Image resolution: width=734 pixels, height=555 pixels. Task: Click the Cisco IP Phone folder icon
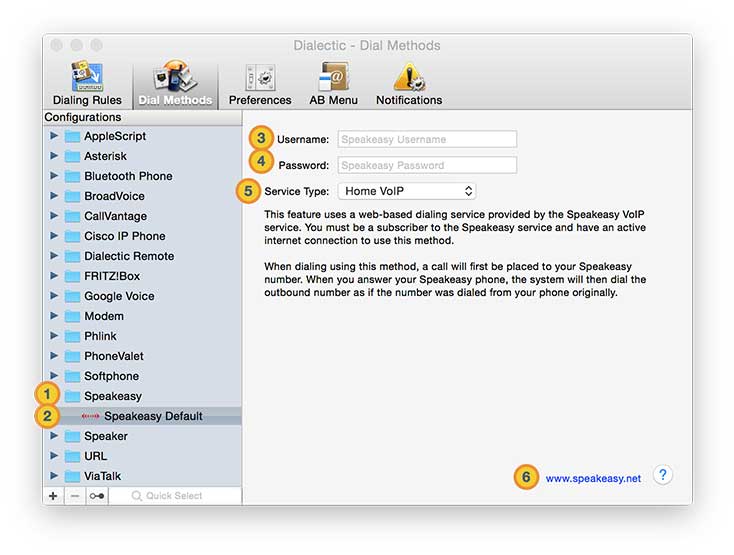[x=72, y=236]
